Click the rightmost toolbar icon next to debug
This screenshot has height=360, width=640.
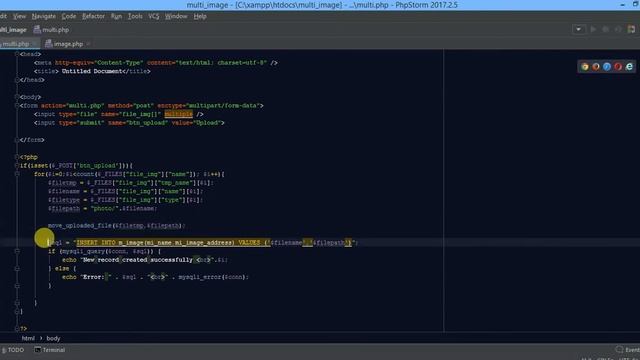631,29
